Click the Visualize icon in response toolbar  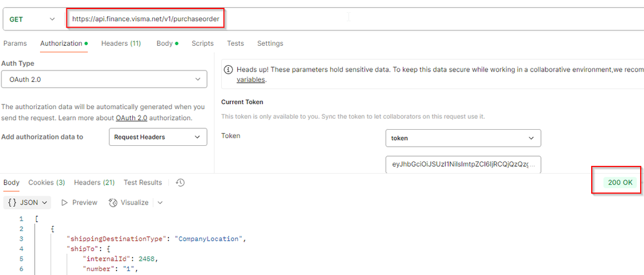[x=113, y=203]
